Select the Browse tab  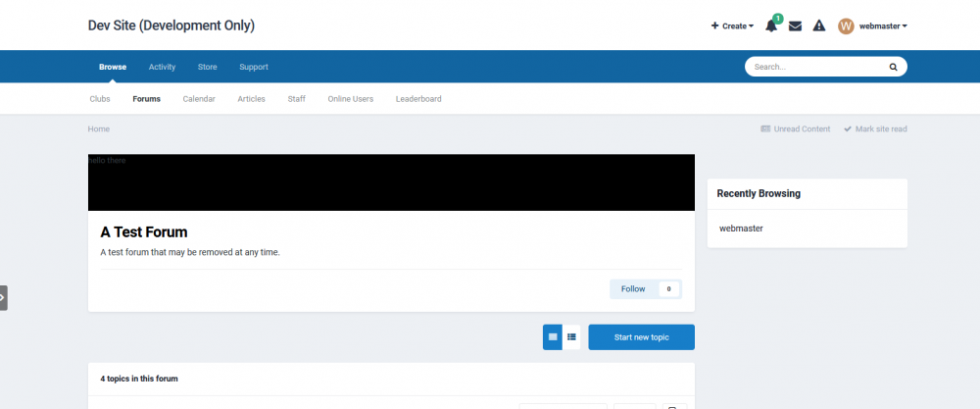click(x=113, y=67)
